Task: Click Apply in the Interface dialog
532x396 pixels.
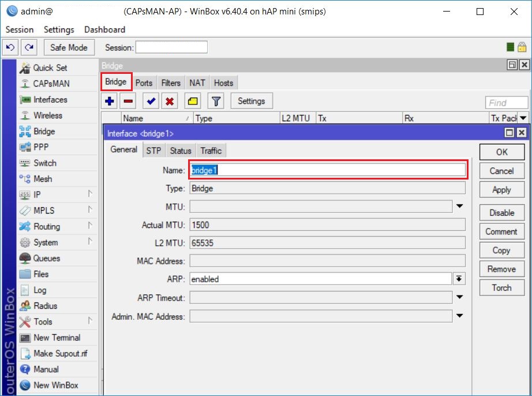Action: point(502,190)
